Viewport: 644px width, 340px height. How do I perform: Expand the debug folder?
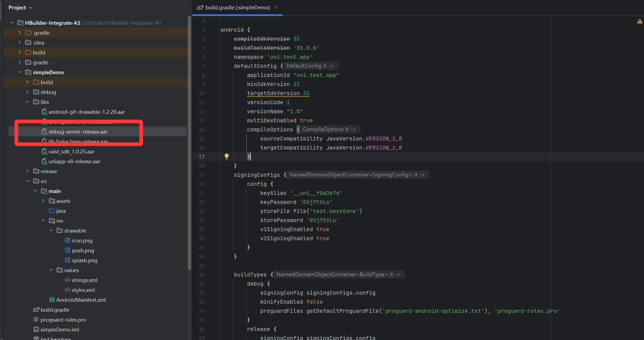click(x=27, y=92)
